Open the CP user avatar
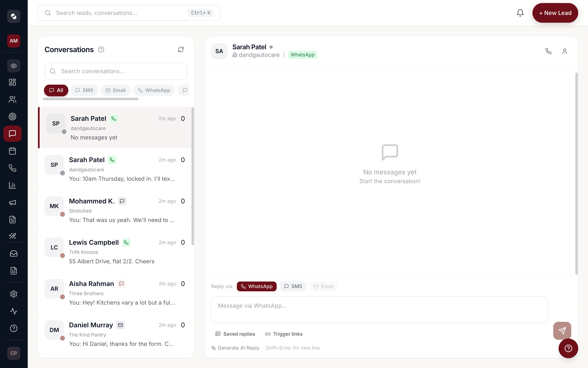The image size is (588, 368). [14, 353]
